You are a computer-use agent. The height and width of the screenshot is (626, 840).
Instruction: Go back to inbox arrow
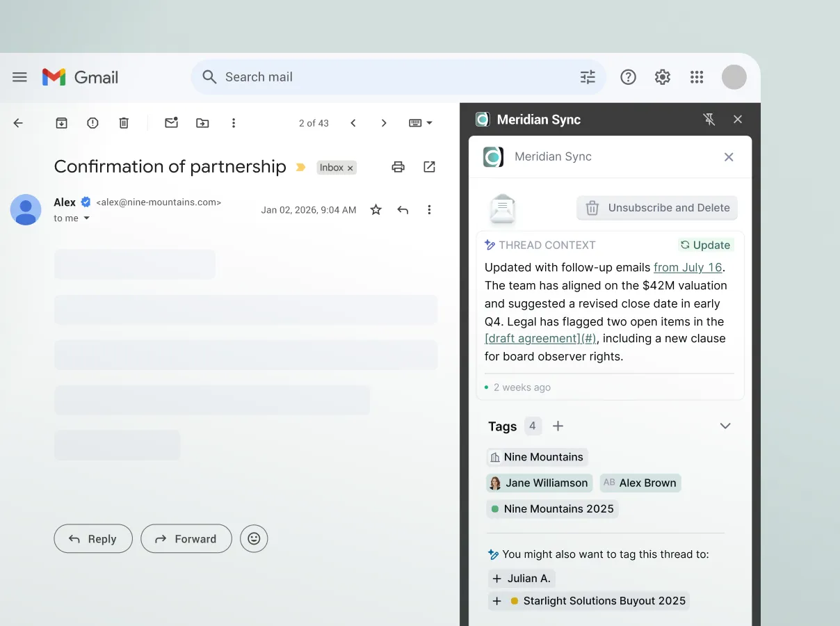(18, 123)
